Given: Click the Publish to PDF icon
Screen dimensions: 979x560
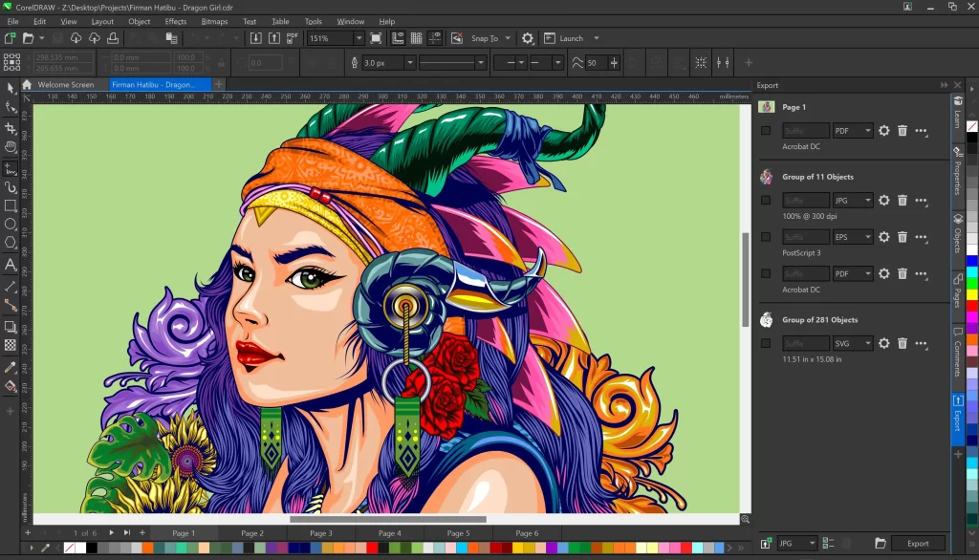Looking at the screenshot, I should point(293,38).
